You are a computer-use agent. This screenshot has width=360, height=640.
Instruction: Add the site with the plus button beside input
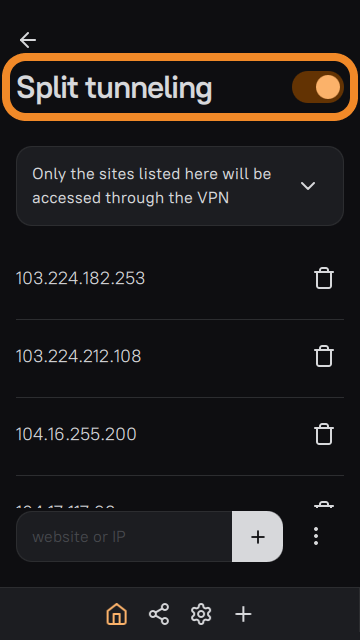tap(258, 536)
